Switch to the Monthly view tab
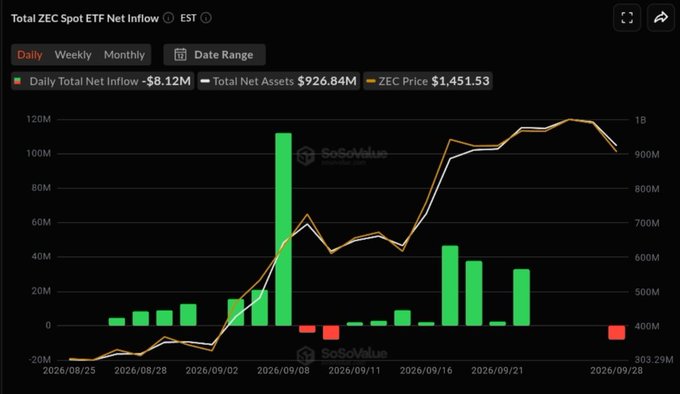680x394 pixels. [x=124, y=55]
